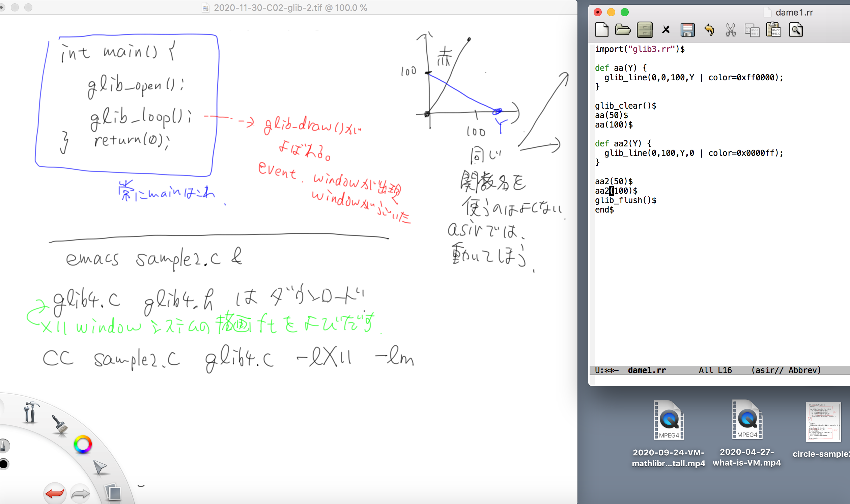The image size is (850, 504).
Task: Open Dired drawer icon in Emacs toolbar
Action: [645, 30]
